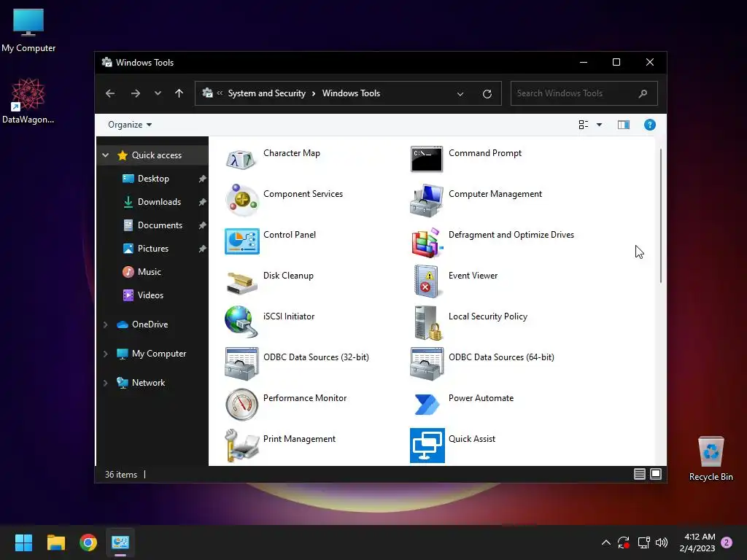The height and width of the screenshot is (560, 747).
Task: Click the Search Windows Tools field
Action: 584,93
